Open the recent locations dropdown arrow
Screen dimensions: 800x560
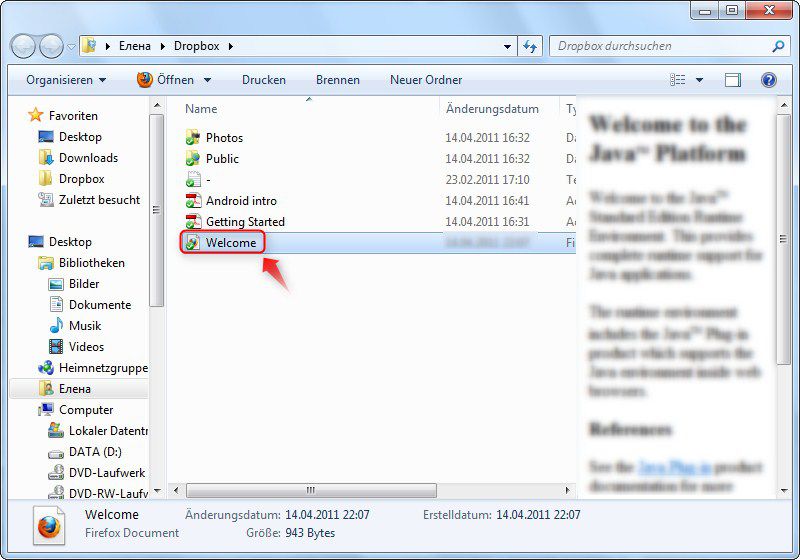click(x=71, y=47)
